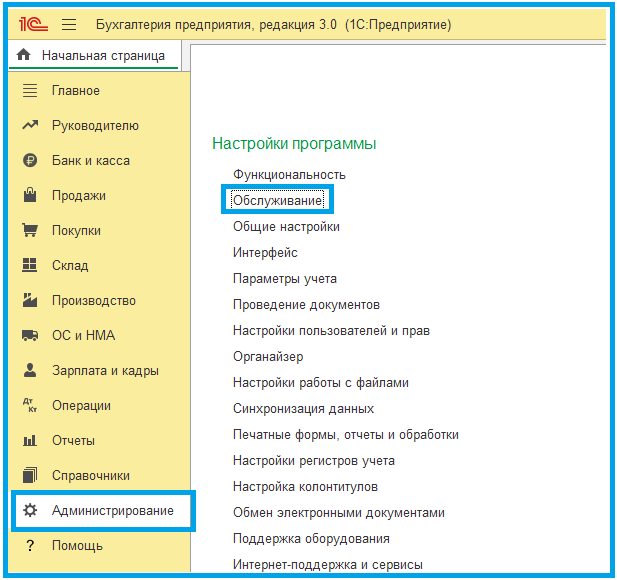The width and height of the screenshot is (617, 580).
Task: Click the Склад grid icon
Action: [x=30, y=265]
